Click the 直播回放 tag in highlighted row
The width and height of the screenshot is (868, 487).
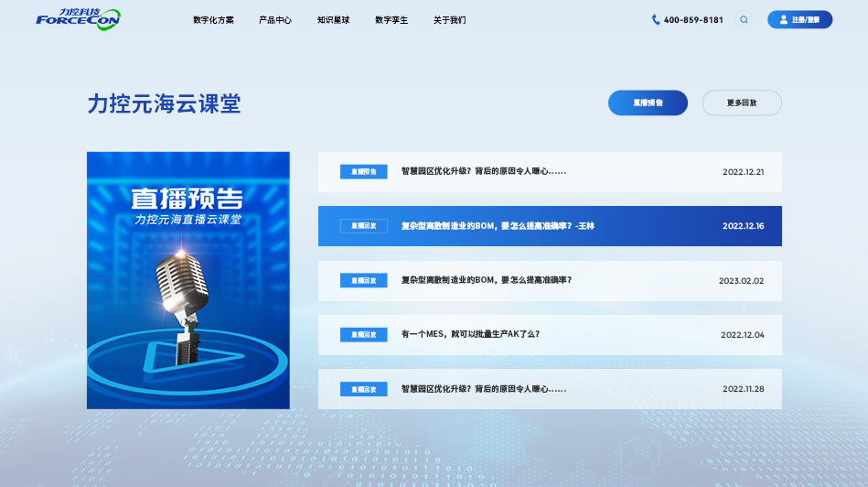click(363, 226)
